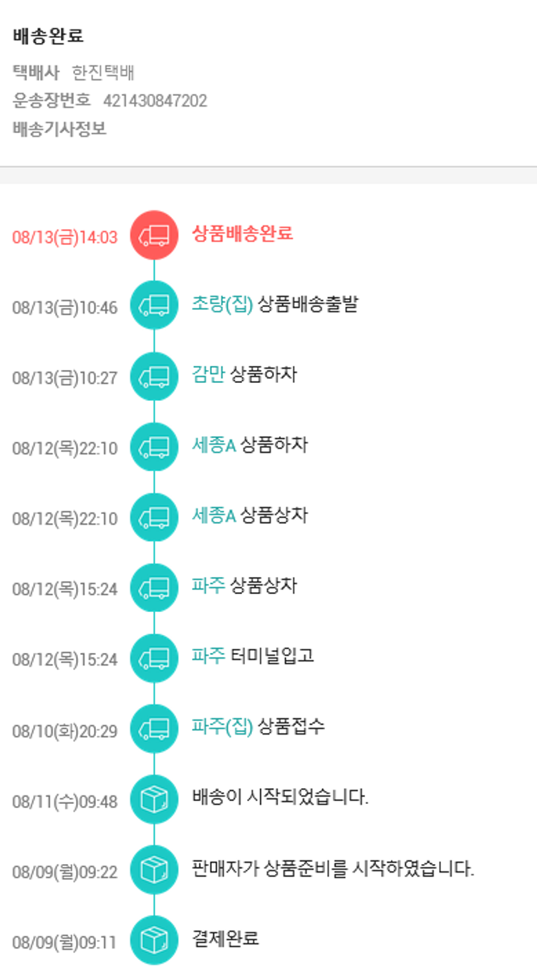
Task: Click box icon beside 배송이 시작되었습니다
Action: (x=154, y=799)
